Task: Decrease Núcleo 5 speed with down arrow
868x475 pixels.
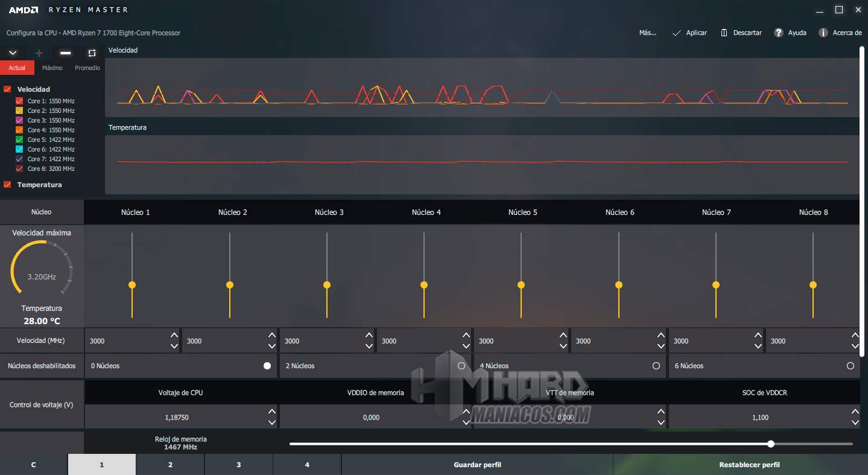Action: click(563, 346)
